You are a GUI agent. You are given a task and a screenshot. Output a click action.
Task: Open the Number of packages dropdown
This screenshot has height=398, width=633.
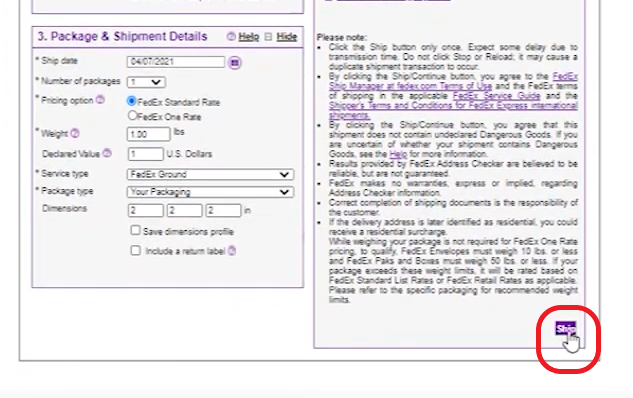[x=146, y=82]
